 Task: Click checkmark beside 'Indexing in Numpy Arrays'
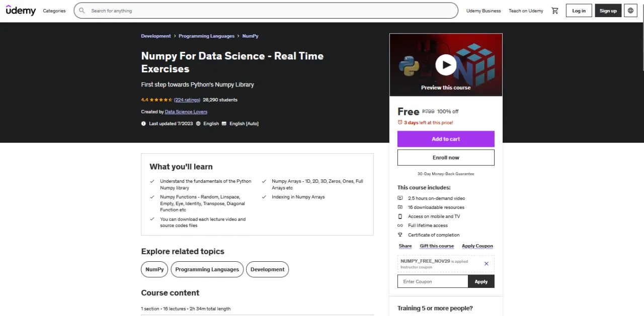pos(264,197)
